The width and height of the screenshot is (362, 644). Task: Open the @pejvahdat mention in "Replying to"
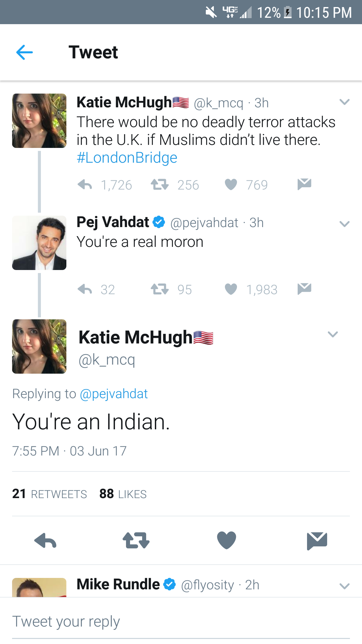pyautogui.click(x=114, y=394)
